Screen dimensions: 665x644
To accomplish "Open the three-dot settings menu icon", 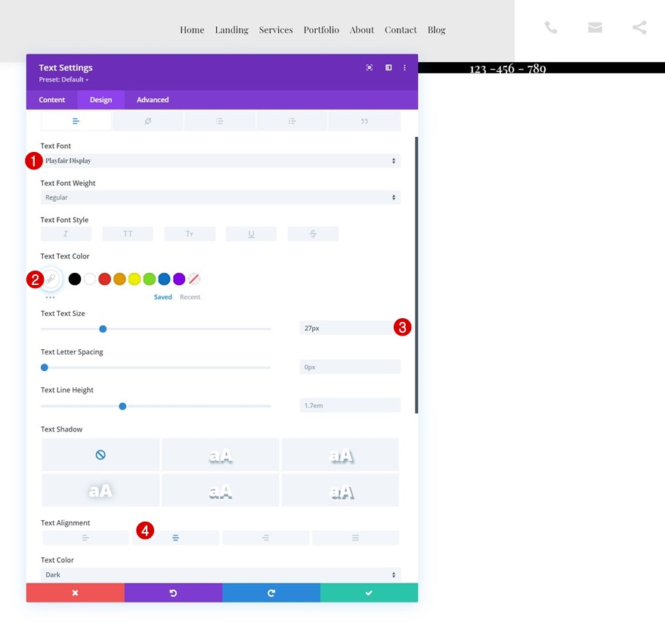I will 404,68.
